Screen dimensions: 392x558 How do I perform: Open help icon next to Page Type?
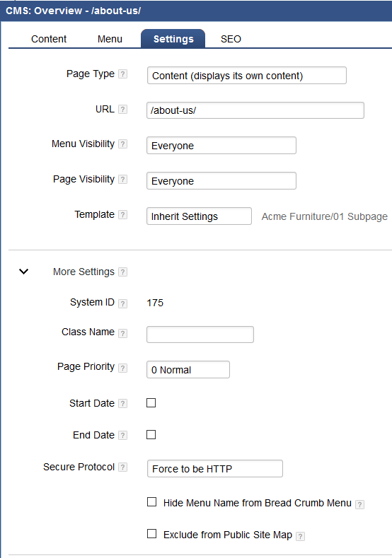[122, 74]
